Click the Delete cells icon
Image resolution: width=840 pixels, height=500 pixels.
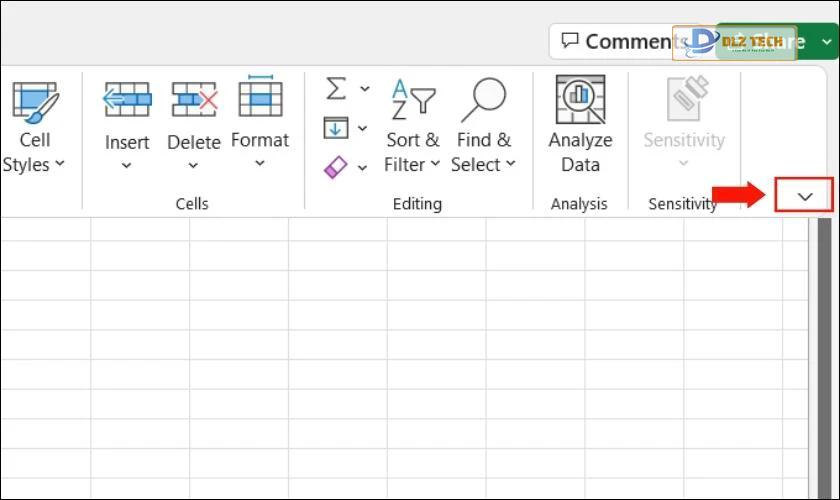point(194,99)
